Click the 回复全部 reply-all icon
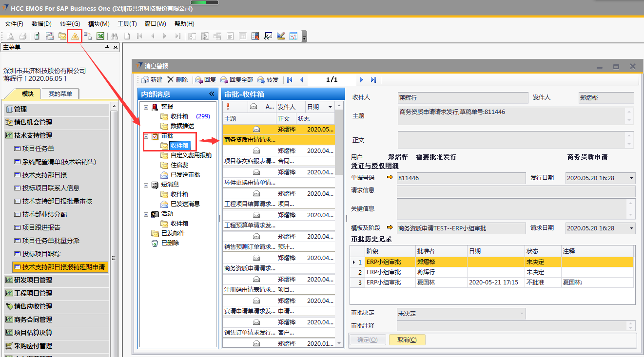The height and width of the screenshot is (357, 644). pyautogui.click(x=224, y=80)
